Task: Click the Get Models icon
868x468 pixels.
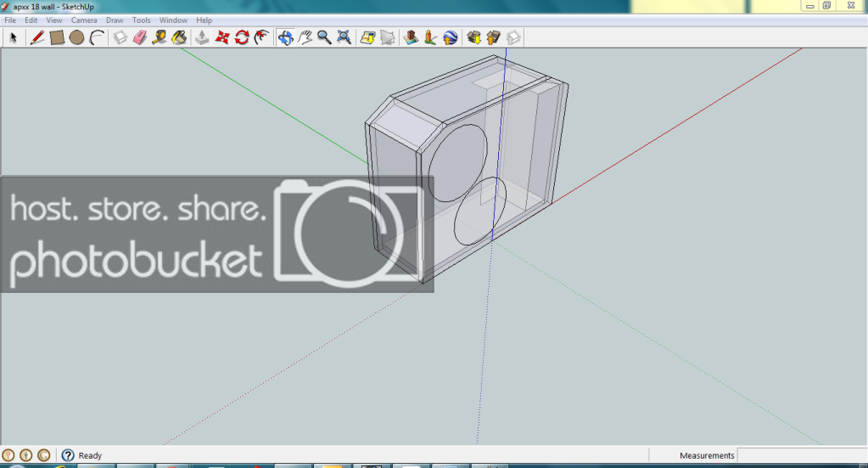Action: (473, 37)
